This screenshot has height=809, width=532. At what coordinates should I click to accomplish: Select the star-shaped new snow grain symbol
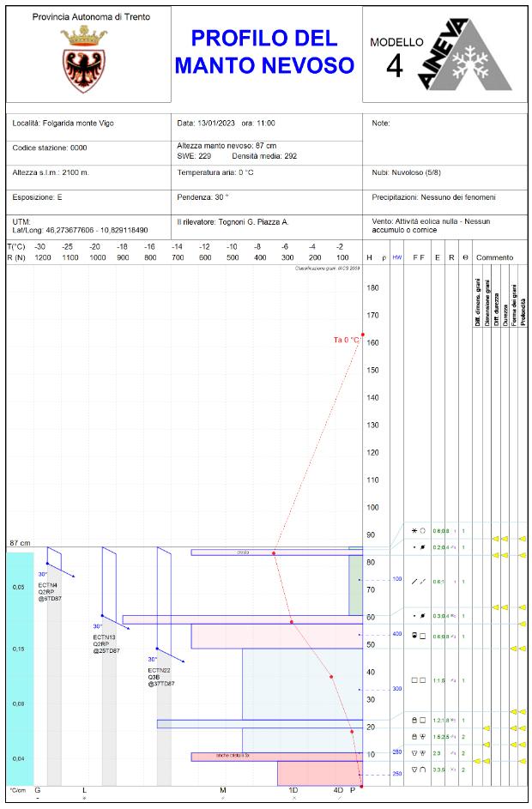pos(414,530)
